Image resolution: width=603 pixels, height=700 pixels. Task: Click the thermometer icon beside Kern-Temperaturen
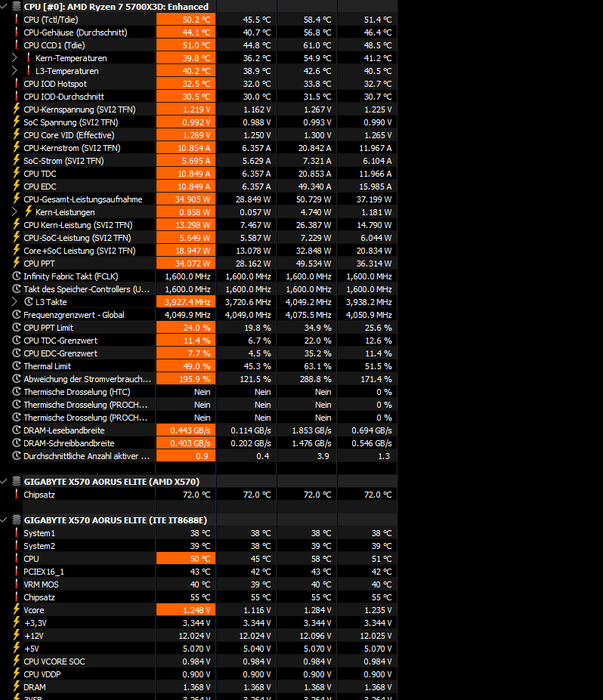click(29, 58)
